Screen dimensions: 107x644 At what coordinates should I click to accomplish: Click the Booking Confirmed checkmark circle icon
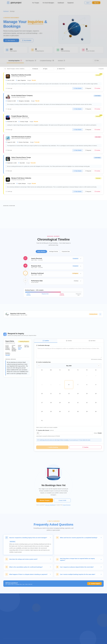(x=25, y=273)
